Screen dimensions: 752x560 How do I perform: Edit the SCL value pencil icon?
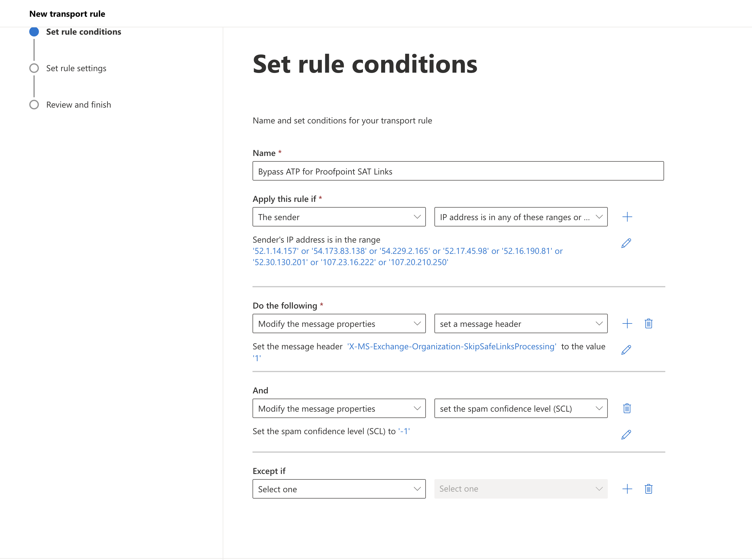click(x=626, y=434)
